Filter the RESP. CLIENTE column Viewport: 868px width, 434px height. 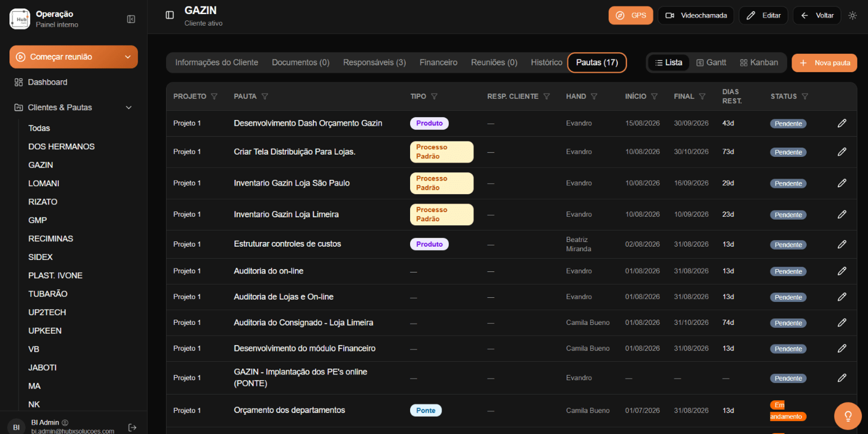[546, 97]
